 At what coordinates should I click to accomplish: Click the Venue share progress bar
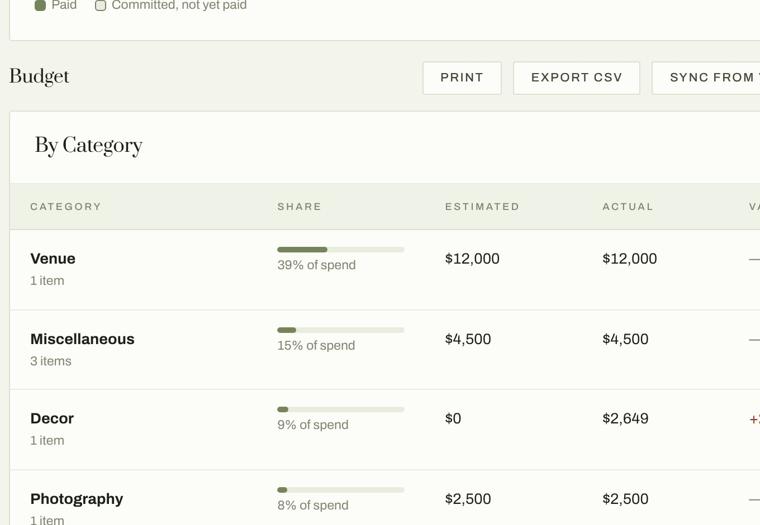340,250
